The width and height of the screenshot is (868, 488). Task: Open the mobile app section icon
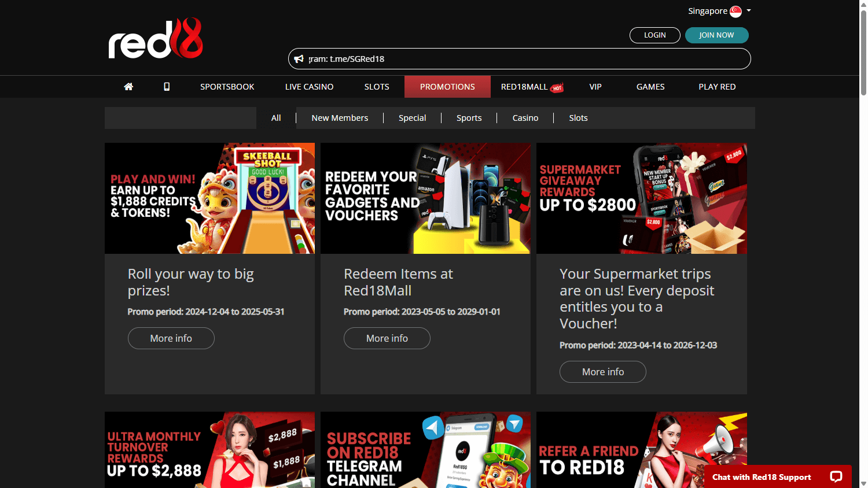[x=167, y=86]
